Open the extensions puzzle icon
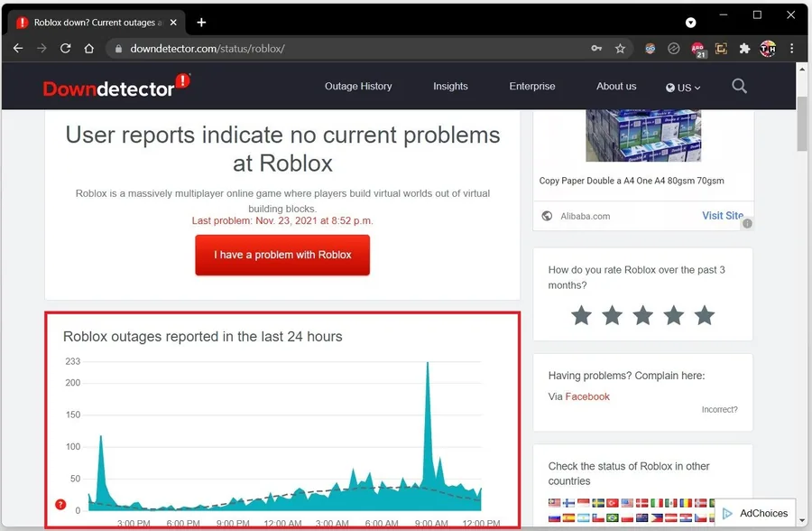This screenshot has height=531, width=812. [x=744, y=48]
